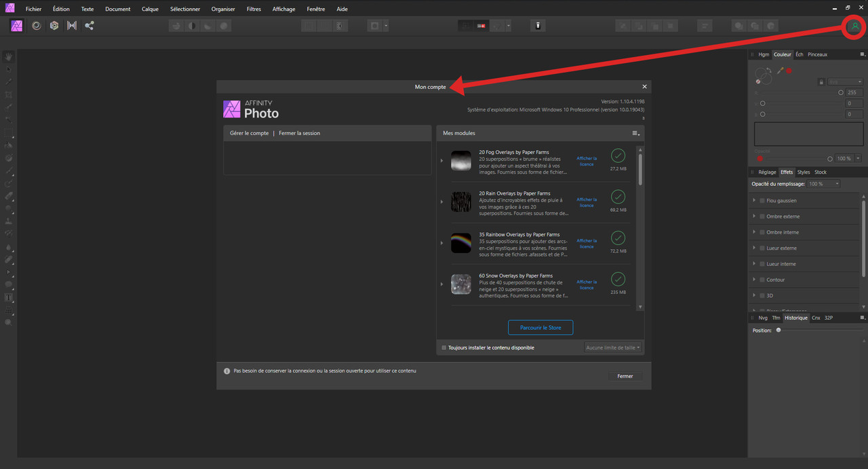868x469 pixels.
Task: Enable the Lueur interne effect checkbox
Action: [762, 264]
